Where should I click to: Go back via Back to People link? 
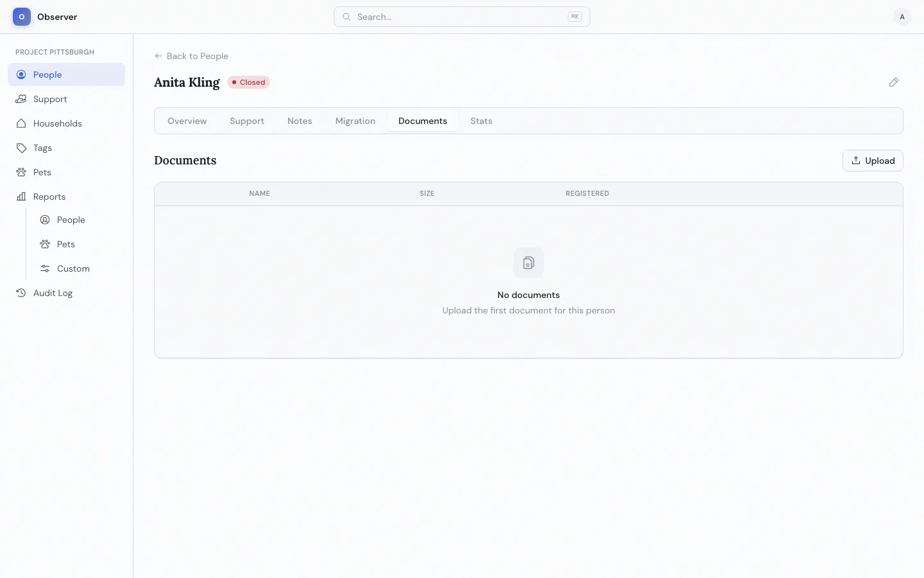[x=191, y=56]
